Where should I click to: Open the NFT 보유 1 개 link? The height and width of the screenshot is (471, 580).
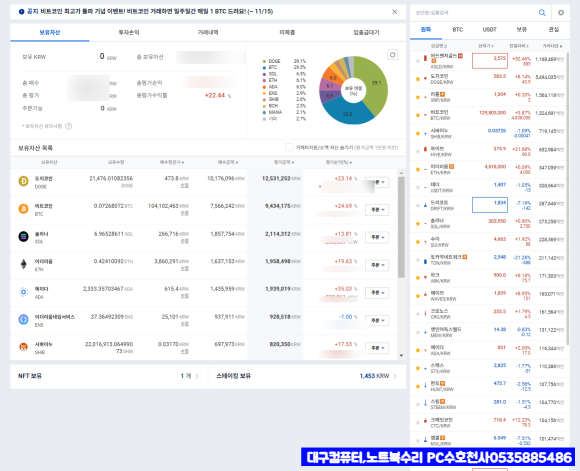(x=109, y=376)
